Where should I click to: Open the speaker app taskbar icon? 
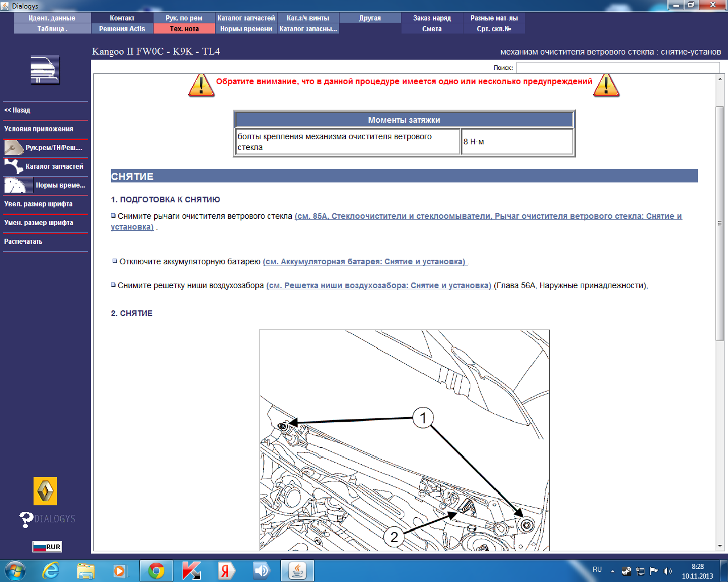[262, 571]
